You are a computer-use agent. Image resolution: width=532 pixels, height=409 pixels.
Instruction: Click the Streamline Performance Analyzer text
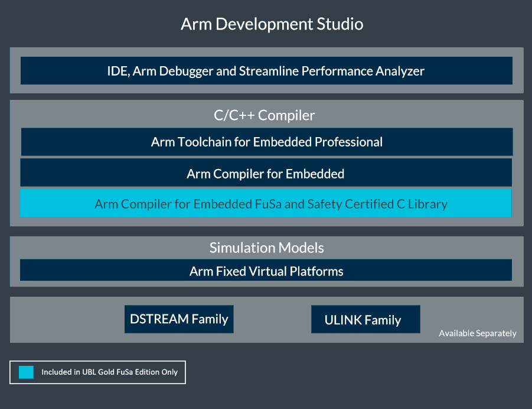point(354,70)
